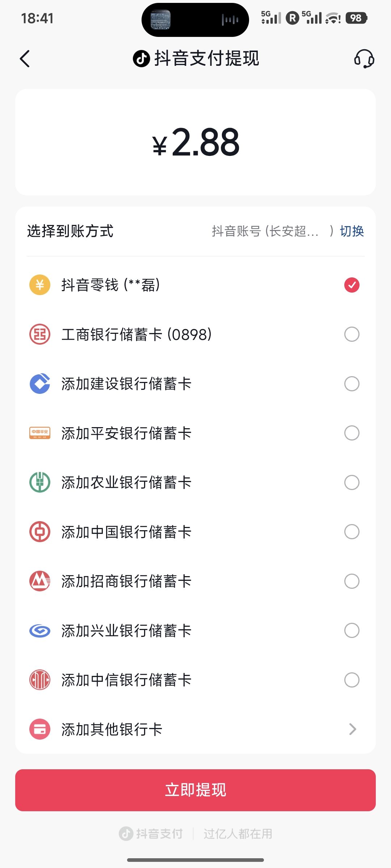391x868 pixels.
Task: Tap the China Merchants Bank logo
Action: 40,581
